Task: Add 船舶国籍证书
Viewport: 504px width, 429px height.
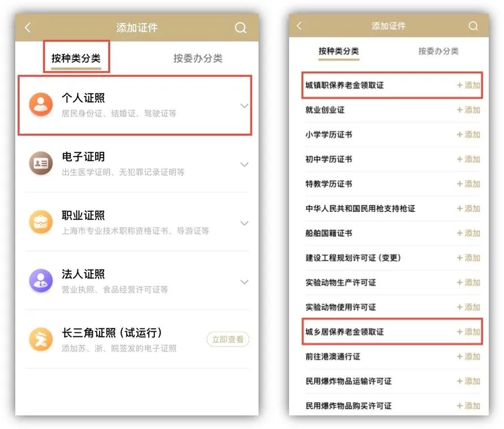Action: coord(468,233)
